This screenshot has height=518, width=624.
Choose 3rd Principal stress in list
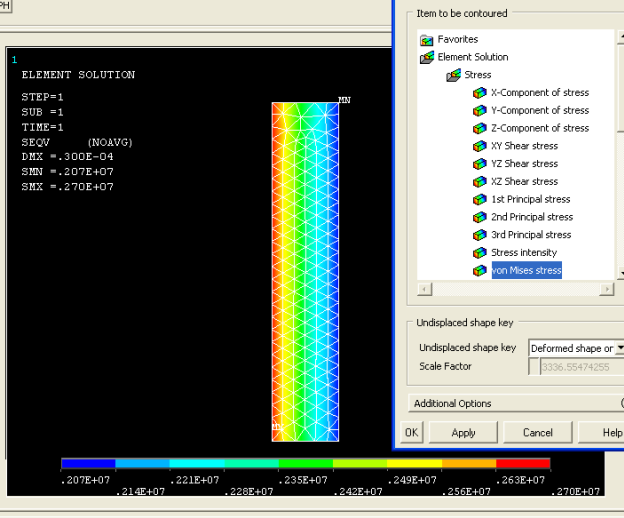click(x=531, y=235)
